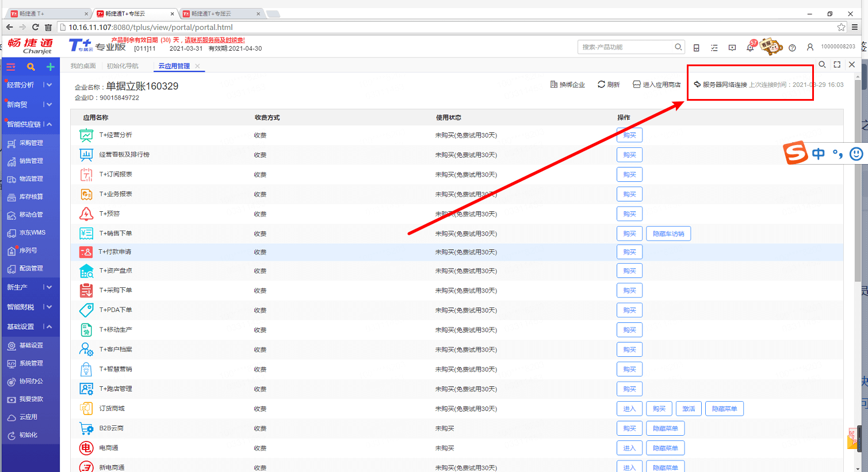Click the search icon beside the fullscreen icon
Viewport: 868px width, 472px height.
(x=823, y=64)
